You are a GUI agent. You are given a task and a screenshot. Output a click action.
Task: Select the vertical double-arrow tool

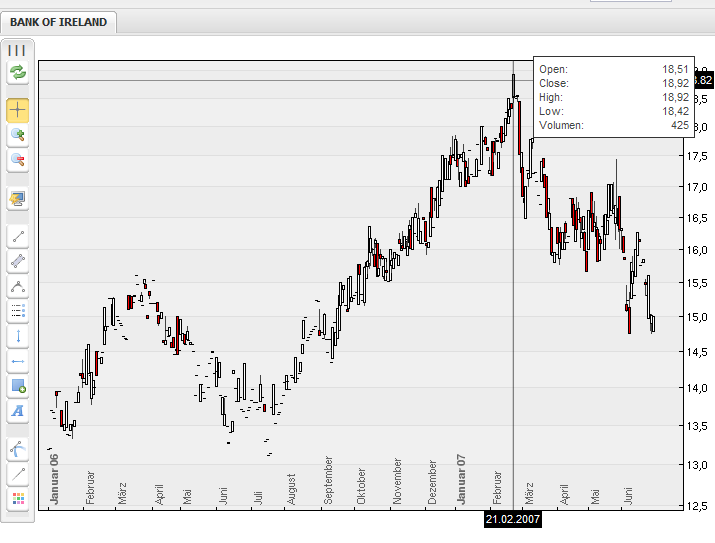pyautogui.click(x=18, y=336)
